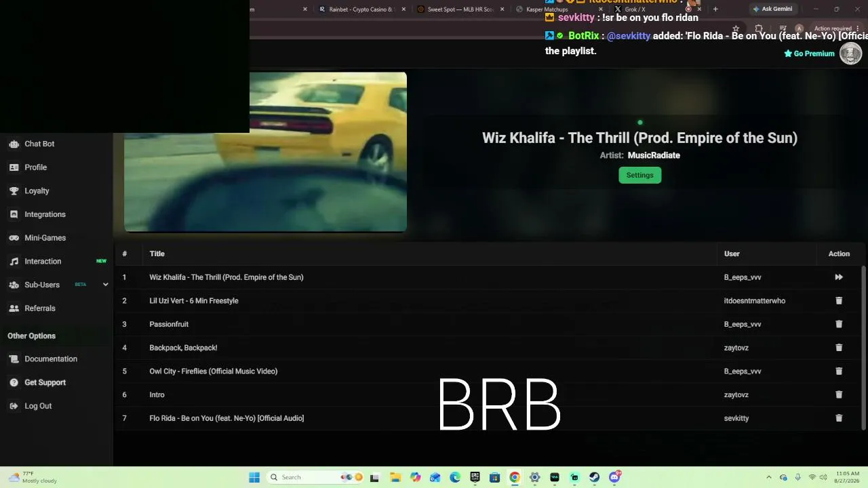Open the Windows Start menu
Screen dimensions: 868x488
coord(254,477)
